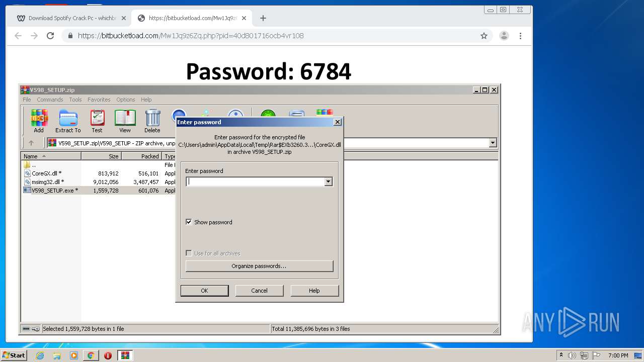The image size is (644, 362).
Task: Click the drive icon in WinRAR status bar
Action: [26, 329]
